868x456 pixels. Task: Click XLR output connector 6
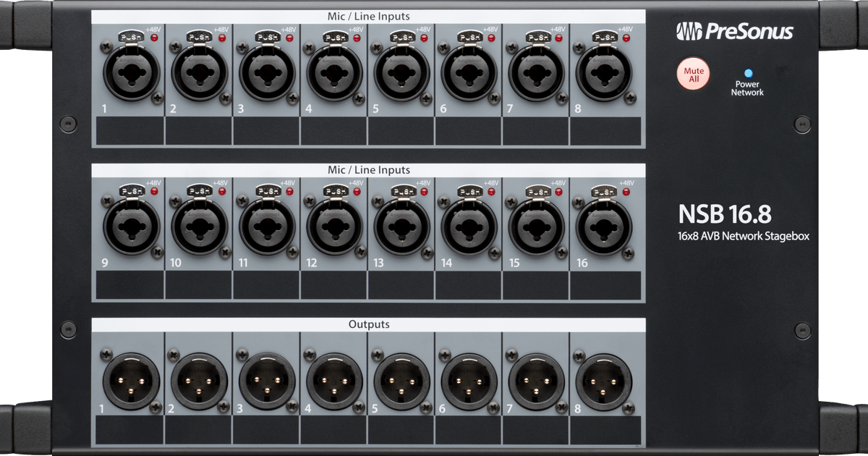469,381
